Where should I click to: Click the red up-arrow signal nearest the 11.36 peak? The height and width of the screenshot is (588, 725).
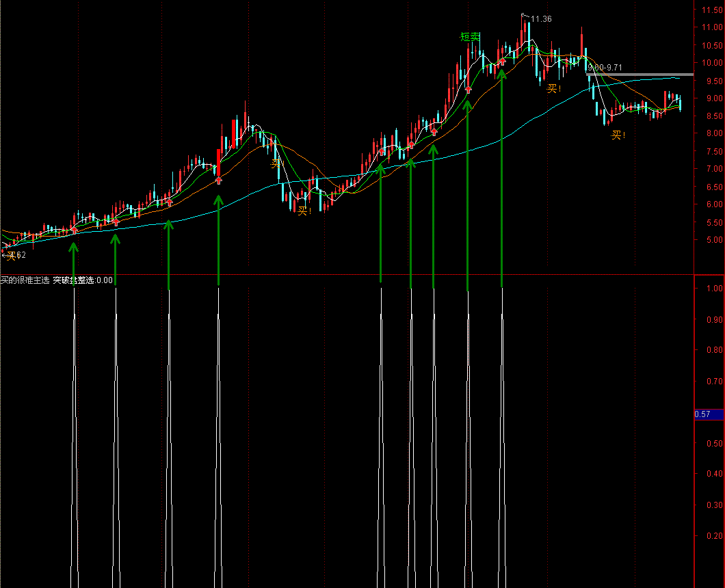pos(502,62)
